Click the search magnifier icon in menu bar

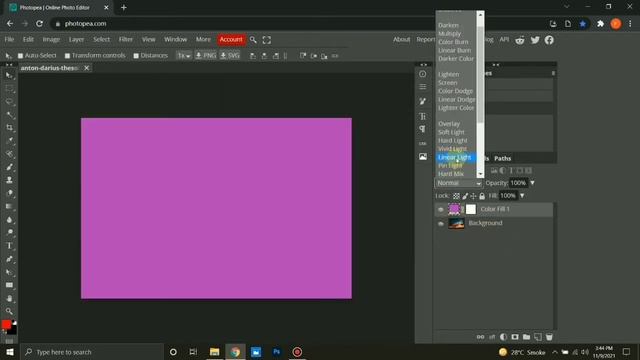(253, 40)
